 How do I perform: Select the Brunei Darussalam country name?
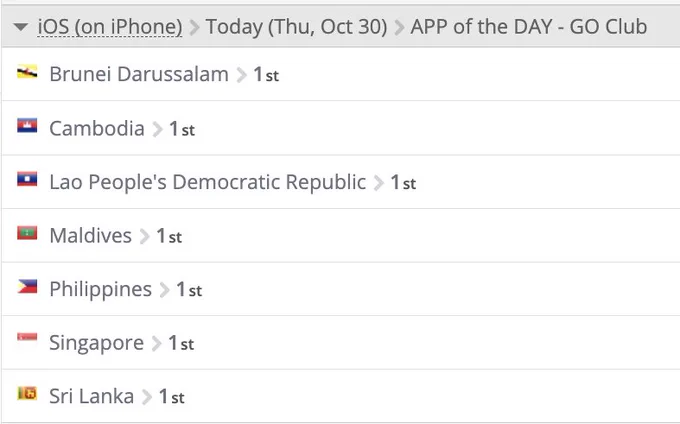point(139,74)
